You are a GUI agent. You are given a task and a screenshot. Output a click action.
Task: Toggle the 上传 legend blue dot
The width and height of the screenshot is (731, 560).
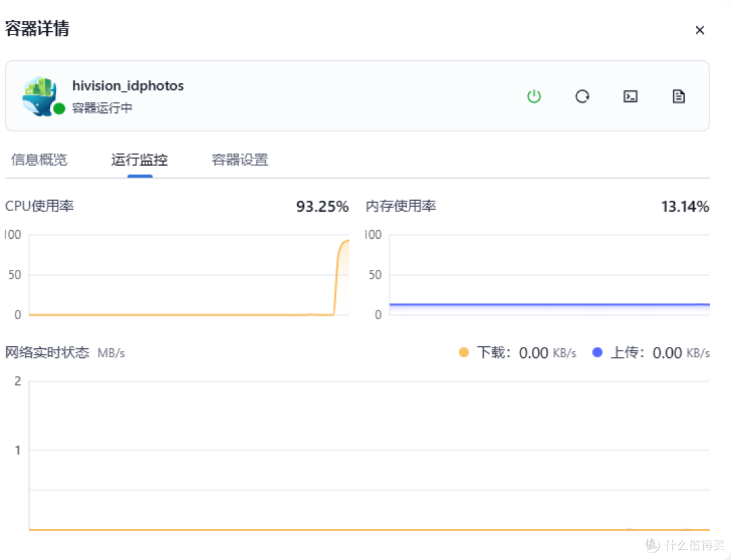click(x=597, y=352)
